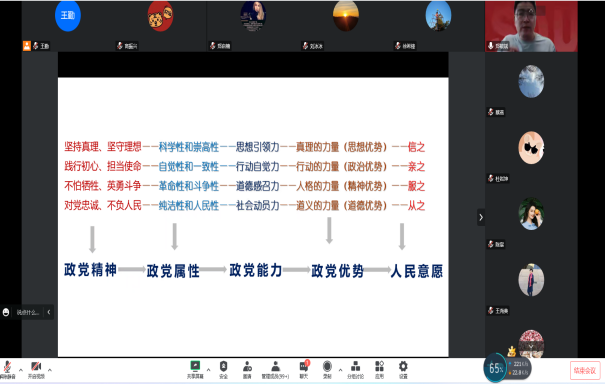Open the Security shield icon
This screenshot has height=384, width=605.
(223, 369)
